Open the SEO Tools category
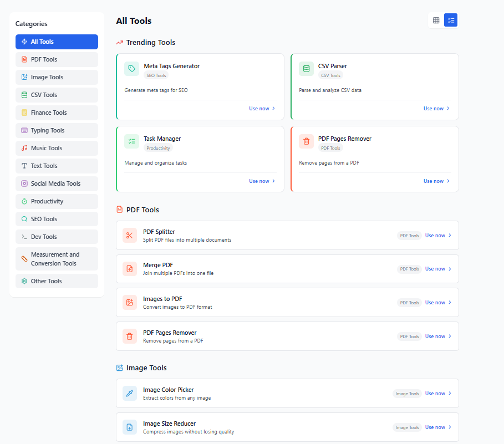The height and width of the screenshot is (444, 504). (x=57, y=219)
